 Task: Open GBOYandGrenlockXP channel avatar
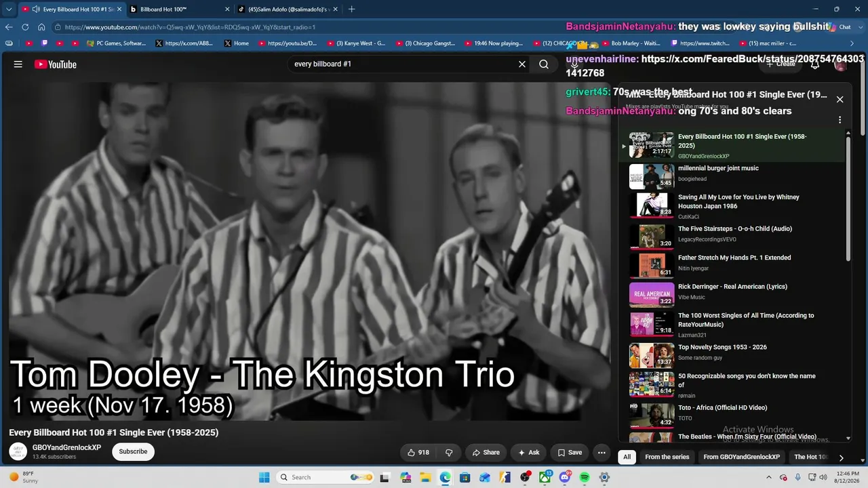pyautogui.click(x=18, y=451)
